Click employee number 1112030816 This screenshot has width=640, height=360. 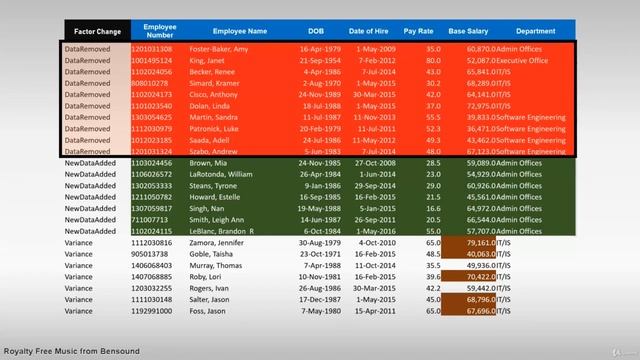pyautogui.click(x=151, y=242)
